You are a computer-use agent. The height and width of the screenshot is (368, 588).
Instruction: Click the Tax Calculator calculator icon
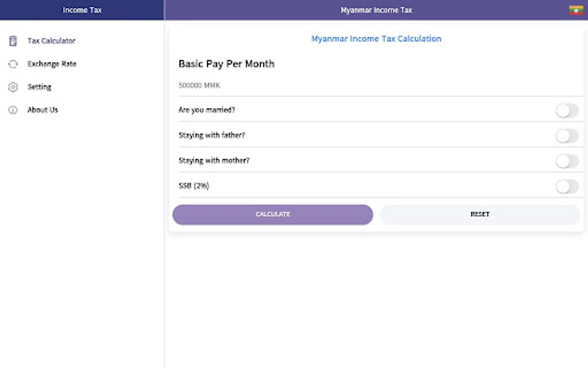pos(13,41)
